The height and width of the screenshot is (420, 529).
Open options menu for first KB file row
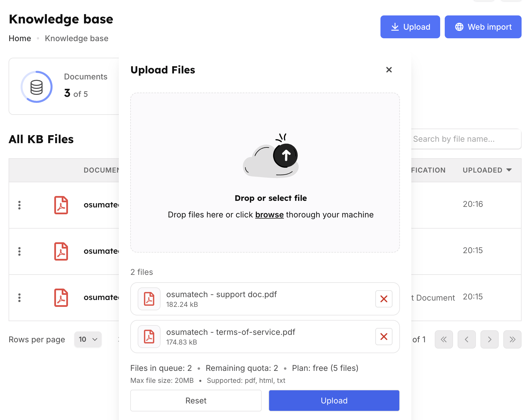[x=19, y=205]
